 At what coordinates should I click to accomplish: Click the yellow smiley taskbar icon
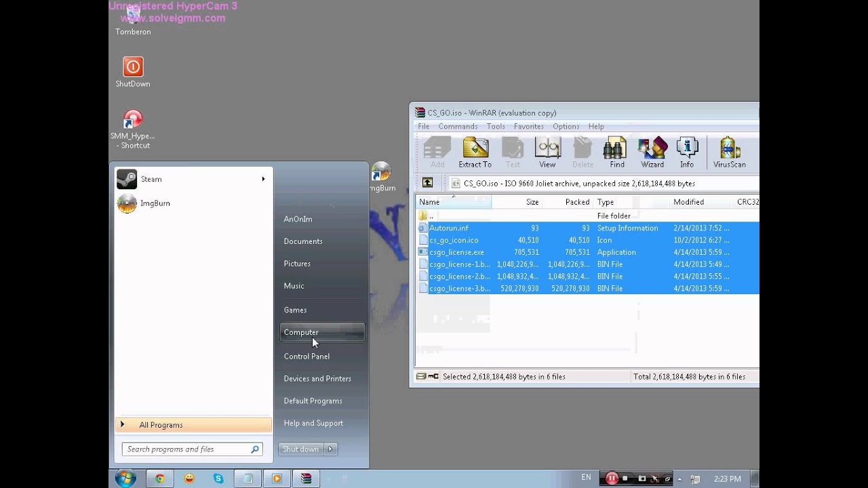[x=189, y=479]
